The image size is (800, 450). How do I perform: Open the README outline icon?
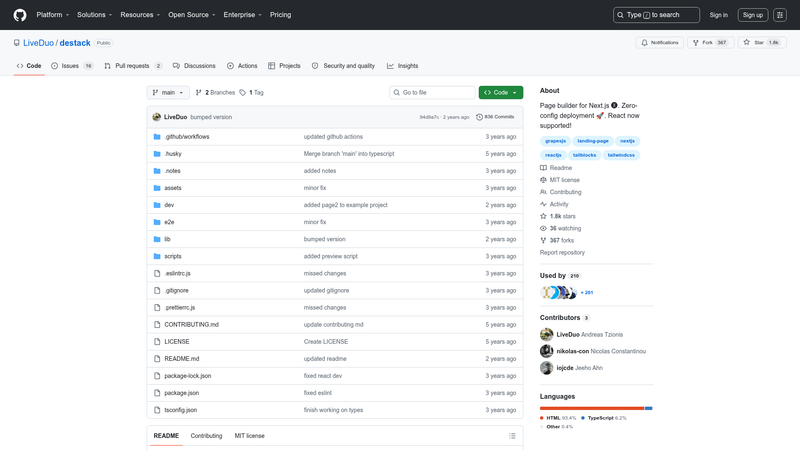point(512,436)
